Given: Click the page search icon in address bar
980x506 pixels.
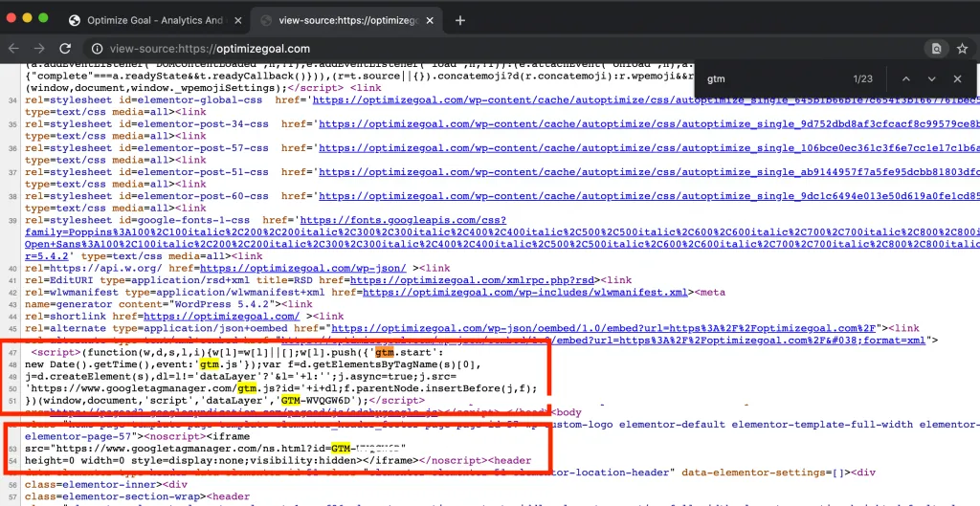Looking at the screenshot, I should tap(936, 49).
